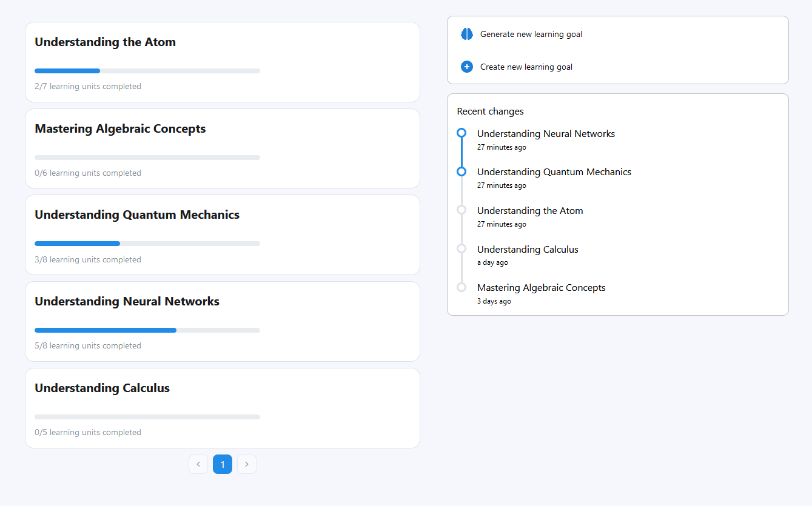Click the Understanding the Atom timeline dot
The width and height of the screenshot is (812, 506).
pos(461,210)
